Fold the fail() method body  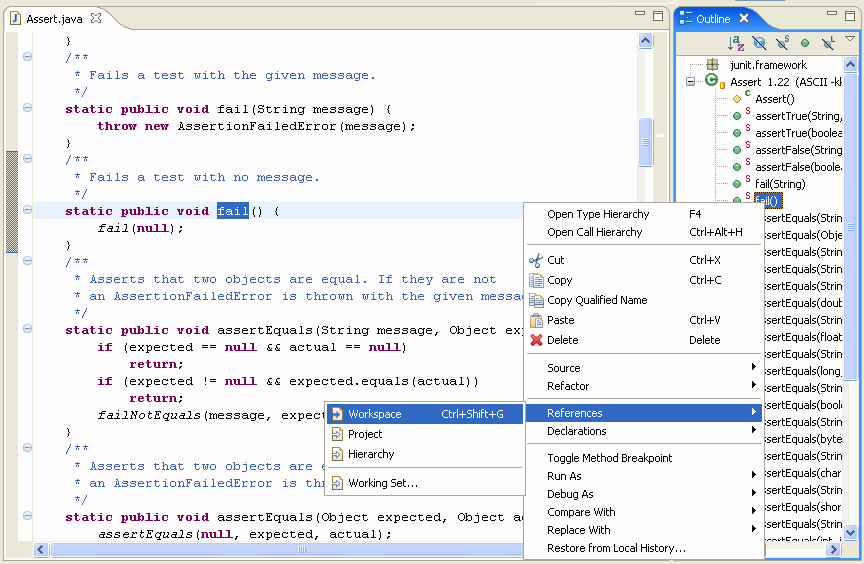pyautogui.click(x=27, y=210)
